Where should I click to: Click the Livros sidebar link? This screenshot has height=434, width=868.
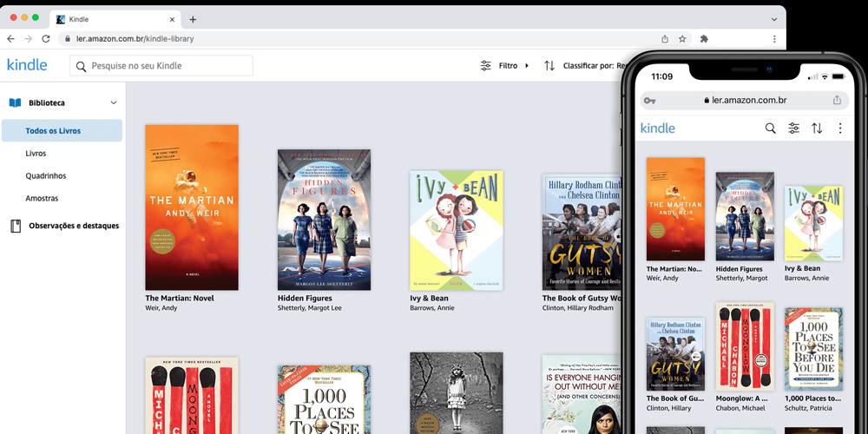coord(36,154)
